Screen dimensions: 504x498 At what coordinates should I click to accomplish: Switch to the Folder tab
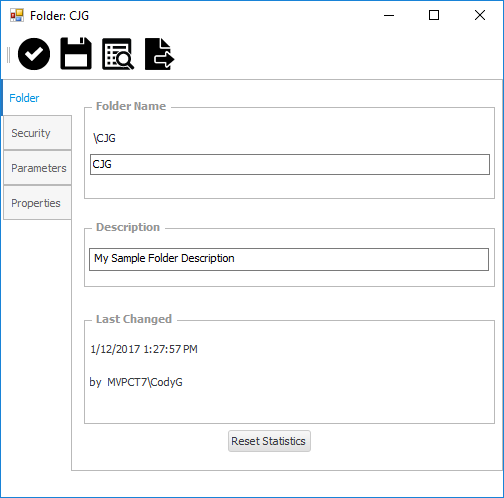click(x=24, y=98)
